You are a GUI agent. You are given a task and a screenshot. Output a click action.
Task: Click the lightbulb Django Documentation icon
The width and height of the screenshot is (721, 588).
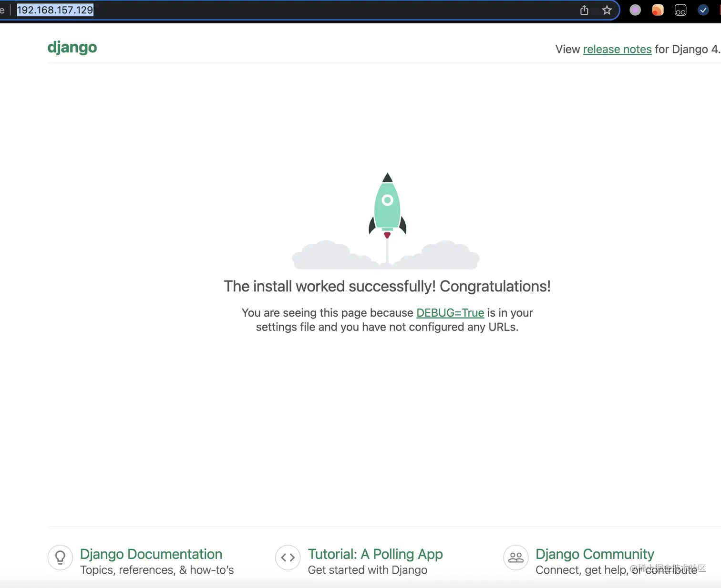(x=60, y=557)
